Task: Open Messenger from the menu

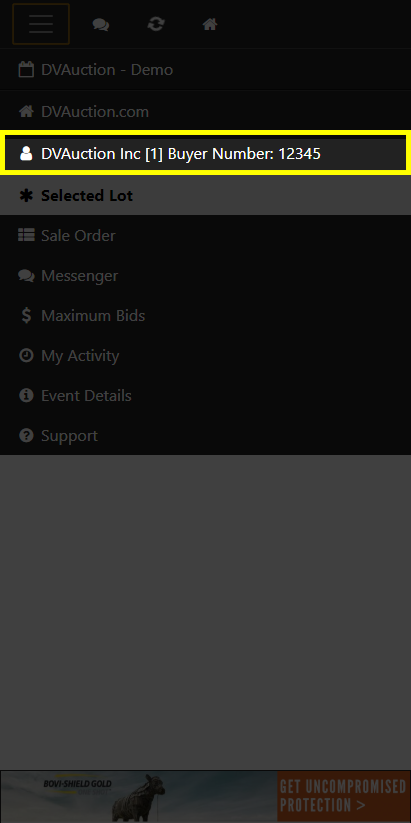Action: coord(205,276)
